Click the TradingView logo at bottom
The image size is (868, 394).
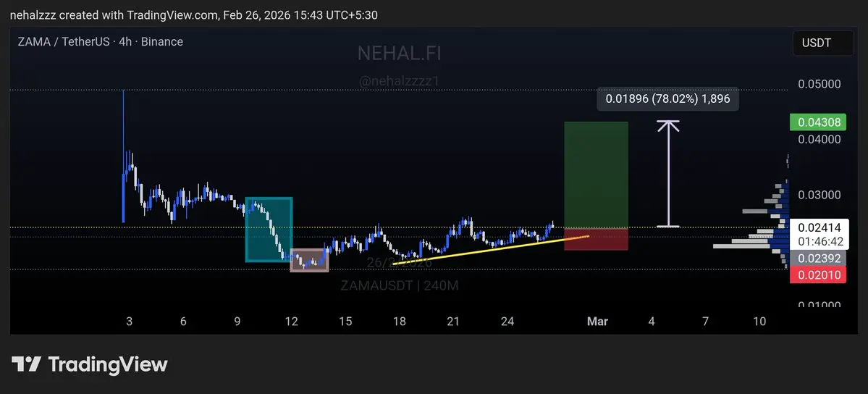tap(90, 364)
